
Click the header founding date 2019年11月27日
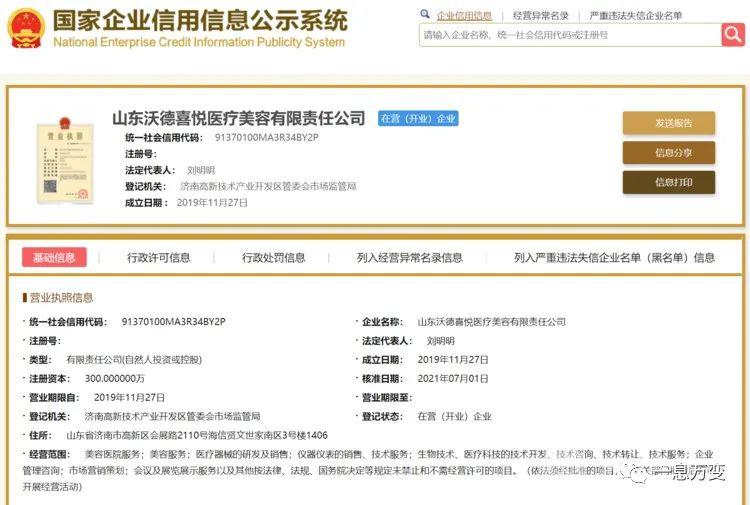click(x=212, y=203)
